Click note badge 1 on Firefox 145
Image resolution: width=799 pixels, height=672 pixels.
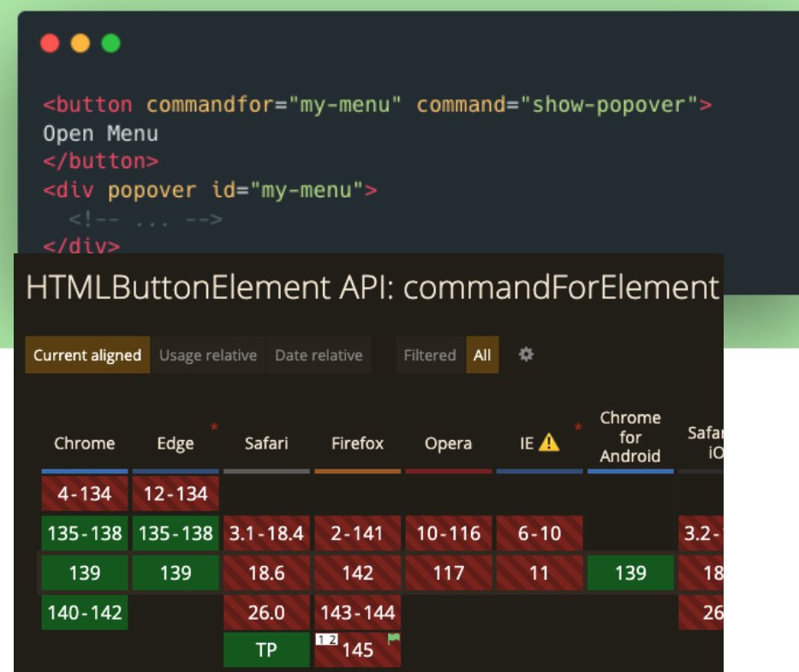coord(321,639)
